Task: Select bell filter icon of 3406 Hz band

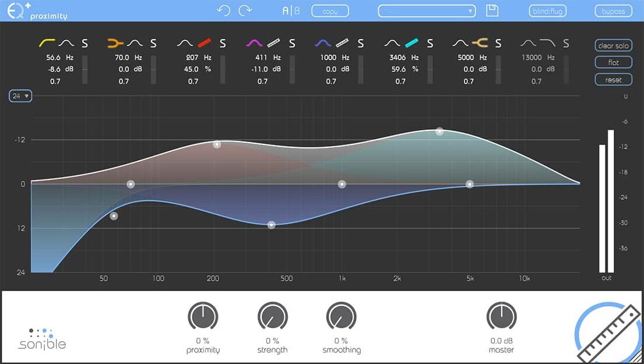Action: (x=392, y=43)
